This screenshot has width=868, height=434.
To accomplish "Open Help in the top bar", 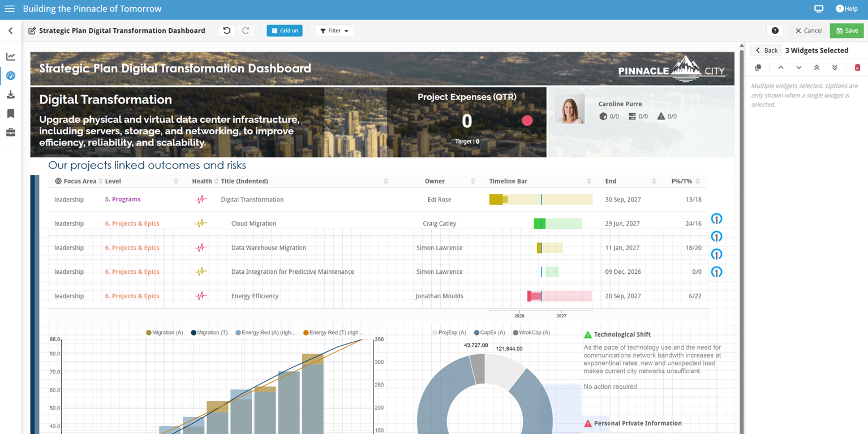I will tap(847, 9).
